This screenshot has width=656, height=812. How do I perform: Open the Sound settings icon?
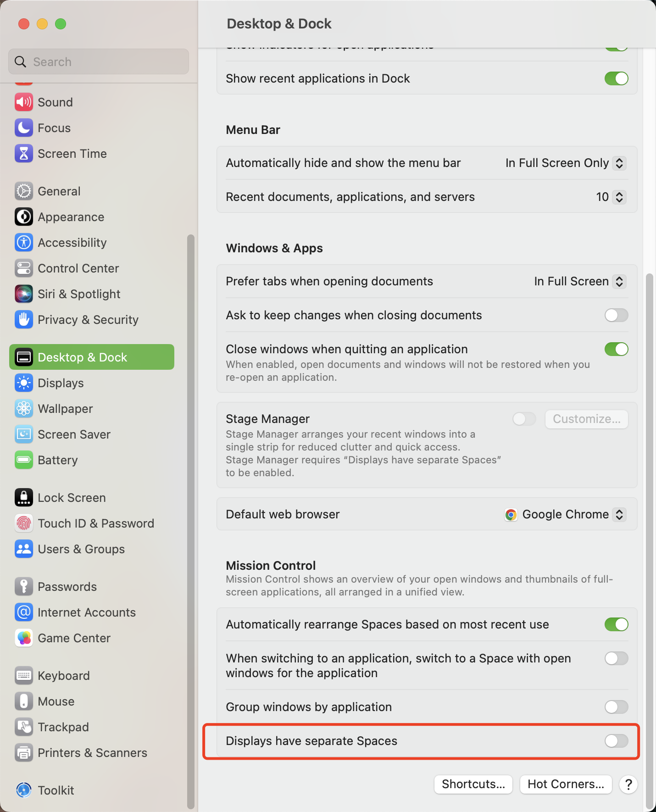tap(24, 102)
